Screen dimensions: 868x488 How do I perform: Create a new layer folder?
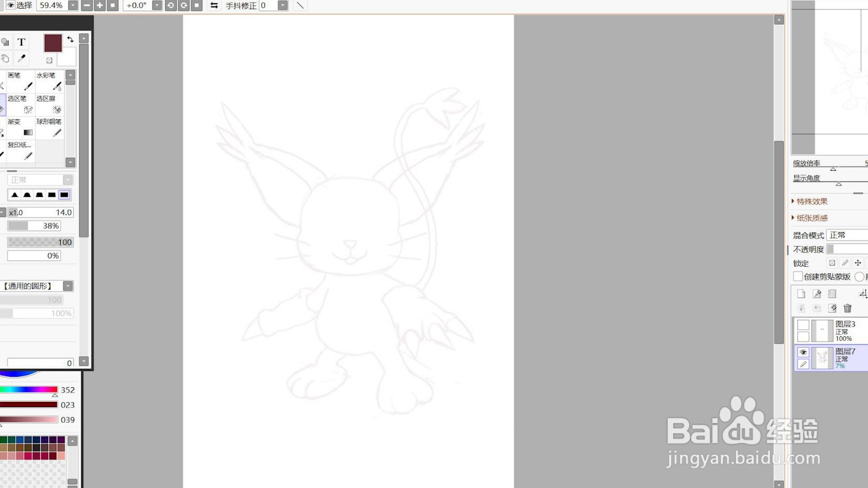pyautogui.click(x=832, y=294)
